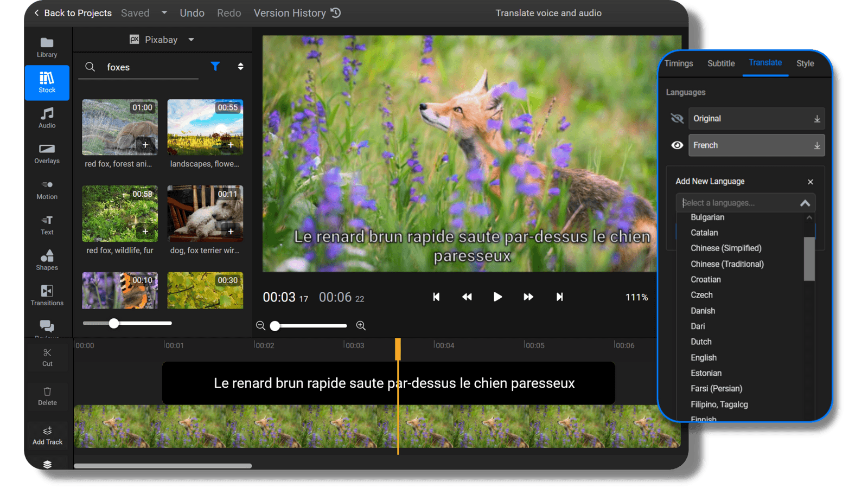Click the Cut scissors tool
Image resolution: width=868 pixels, height=488 pixels.
47,357
